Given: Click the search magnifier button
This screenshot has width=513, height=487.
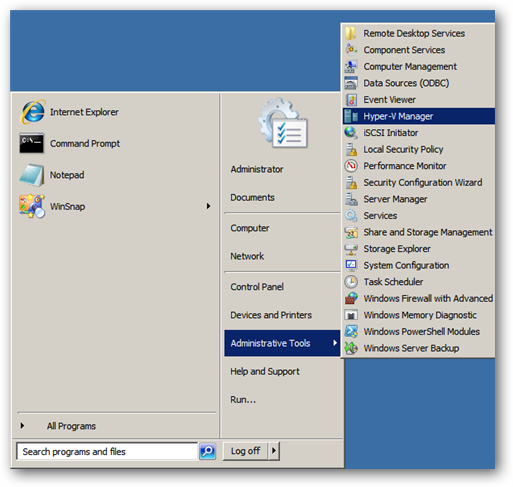Looking at the screenshot, I should coord(207,452).
